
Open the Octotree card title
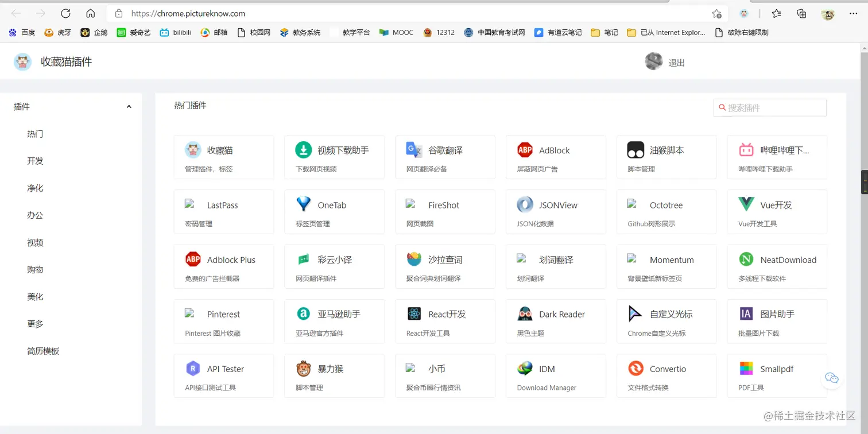tap(666, 205)
